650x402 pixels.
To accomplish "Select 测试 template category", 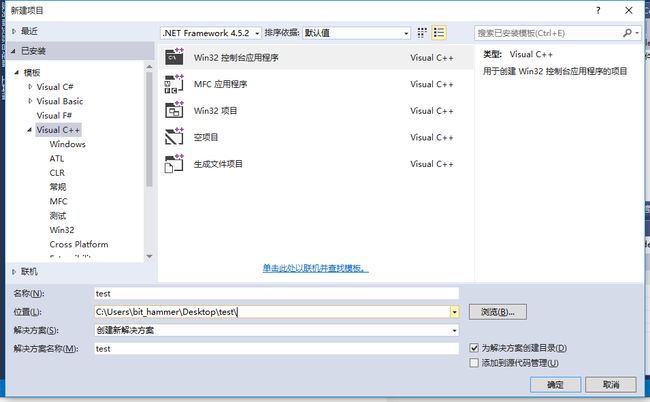I will 58,216.
